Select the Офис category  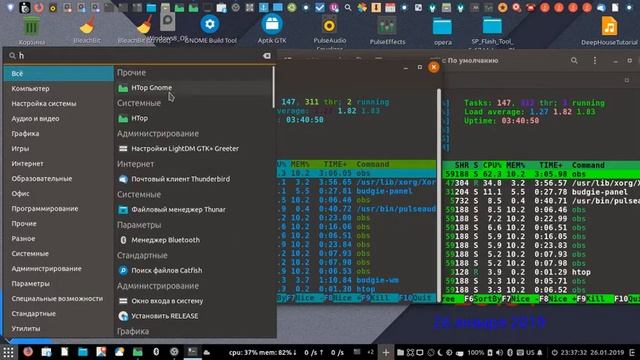[x=59, y=193]
